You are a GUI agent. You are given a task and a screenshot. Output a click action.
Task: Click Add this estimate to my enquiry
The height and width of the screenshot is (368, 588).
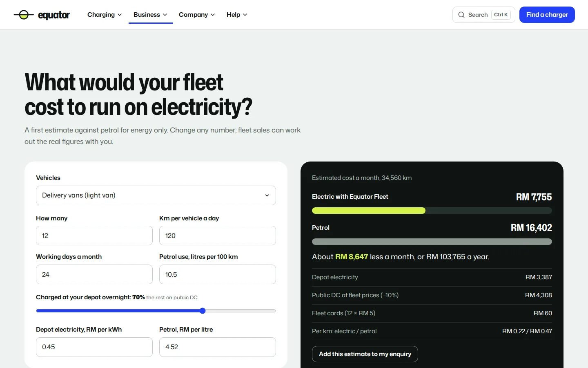click(365, 354)
